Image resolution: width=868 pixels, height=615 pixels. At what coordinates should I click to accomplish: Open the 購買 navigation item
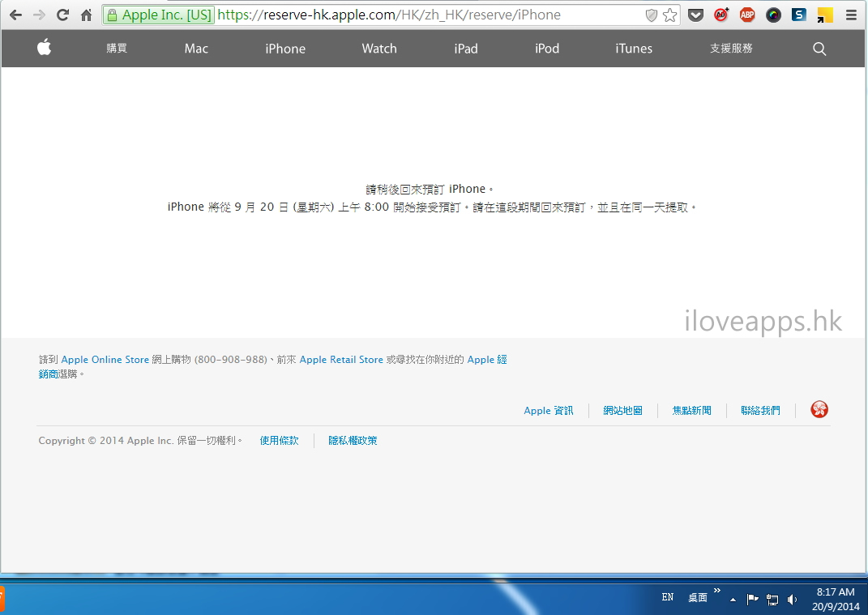117,48
